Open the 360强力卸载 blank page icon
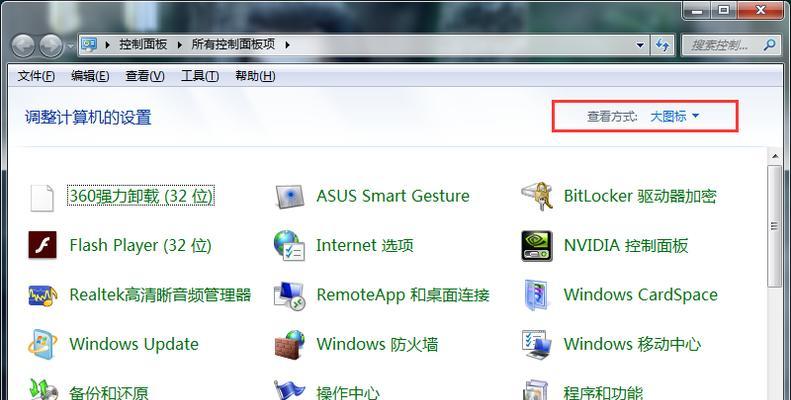Screen dimensions: 791x400 coord(42,197)
